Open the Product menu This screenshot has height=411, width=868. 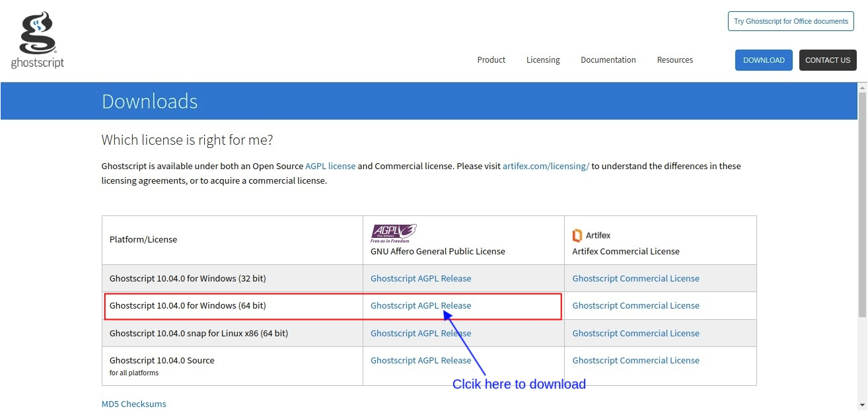click(491, 59)
